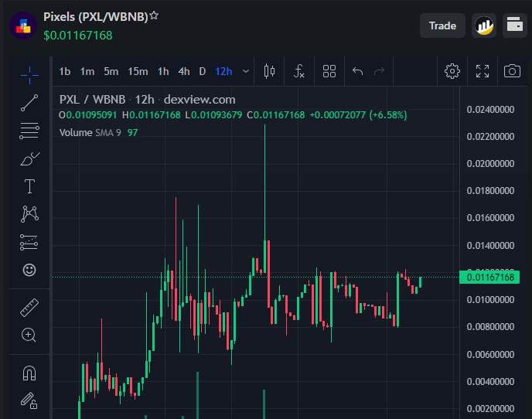Open the yellow chart analytics icon
The width and height of the screenshot is (532, 419).
point(484,26)
